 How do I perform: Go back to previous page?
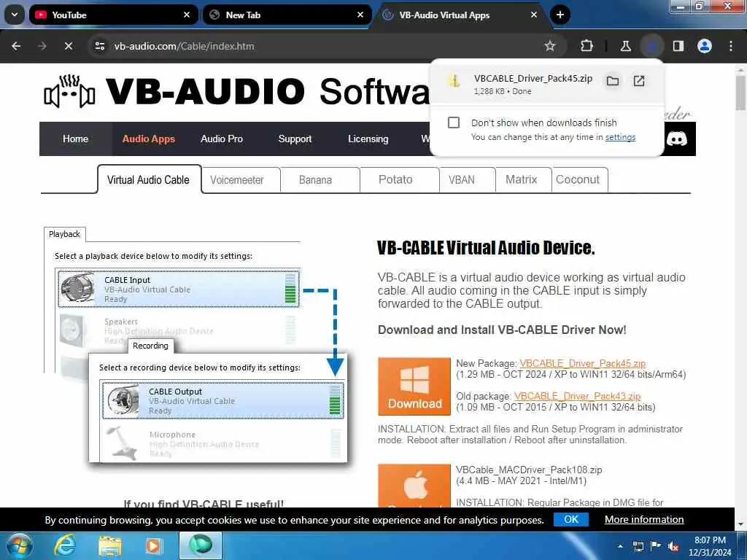(x=16, y=46)
